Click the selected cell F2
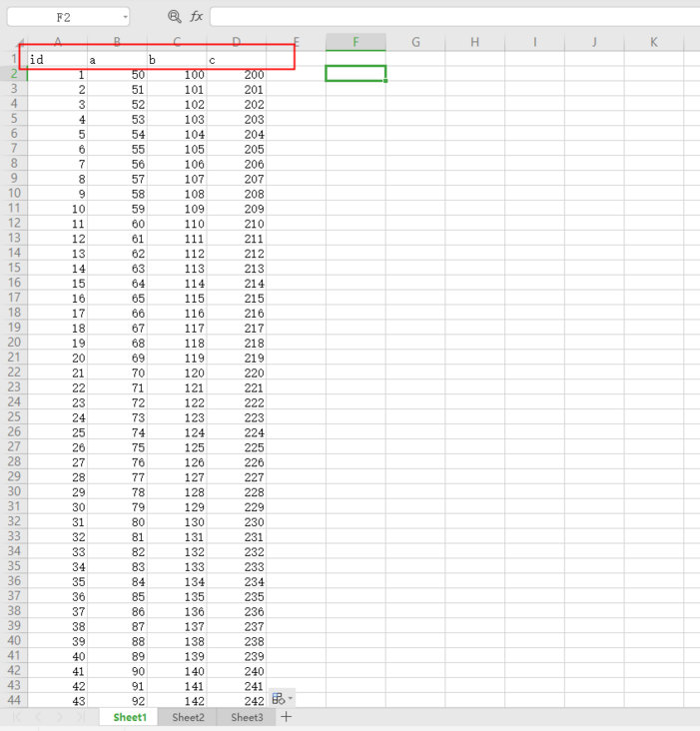 point(355,74)
